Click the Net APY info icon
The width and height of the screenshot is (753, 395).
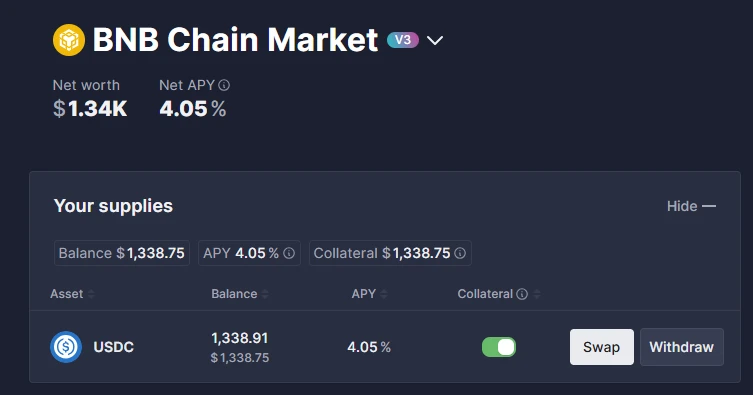pos(224,85)
